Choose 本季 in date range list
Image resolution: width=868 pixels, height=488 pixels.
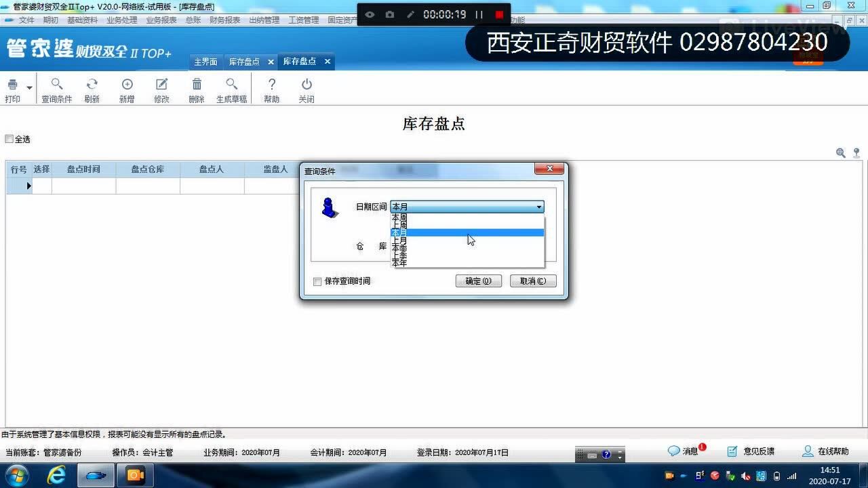click(467, 248)
